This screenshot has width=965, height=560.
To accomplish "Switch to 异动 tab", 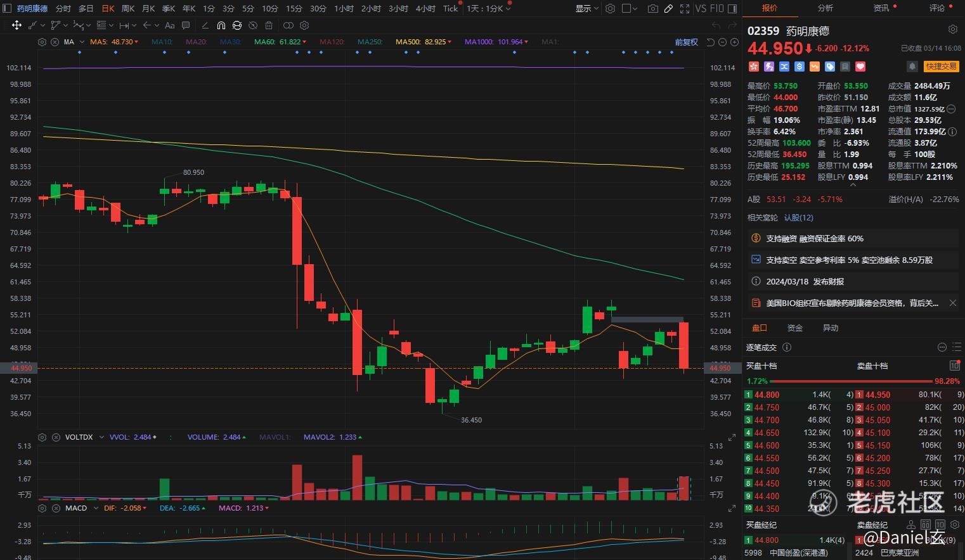I will coord(831,328).
